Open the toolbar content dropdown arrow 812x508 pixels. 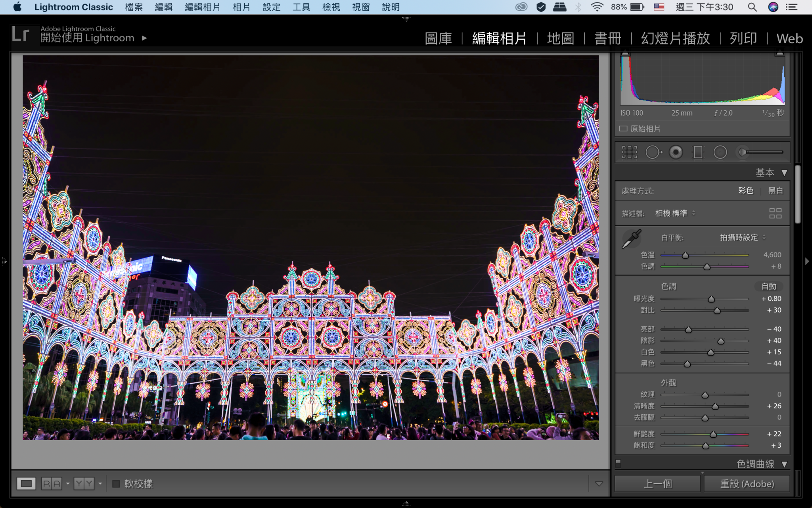[599, 483]
